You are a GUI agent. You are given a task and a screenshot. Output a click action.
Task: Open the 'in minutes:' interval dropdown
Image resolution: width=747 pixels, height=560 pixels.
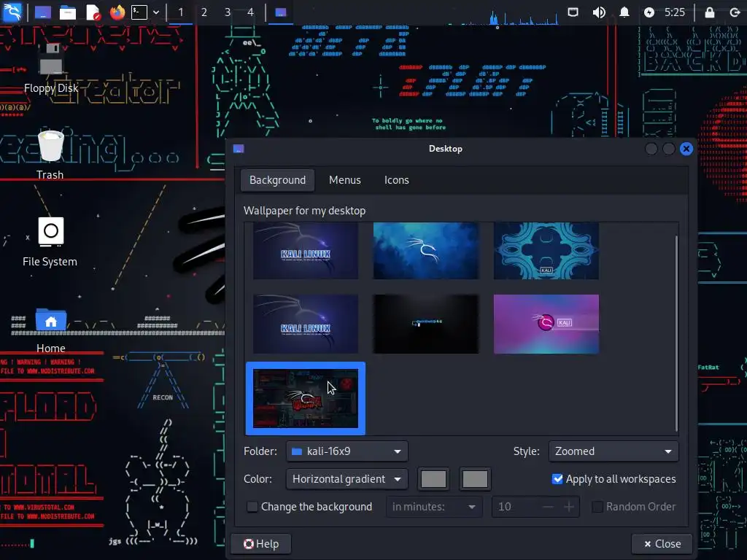(x=434, y=507)
